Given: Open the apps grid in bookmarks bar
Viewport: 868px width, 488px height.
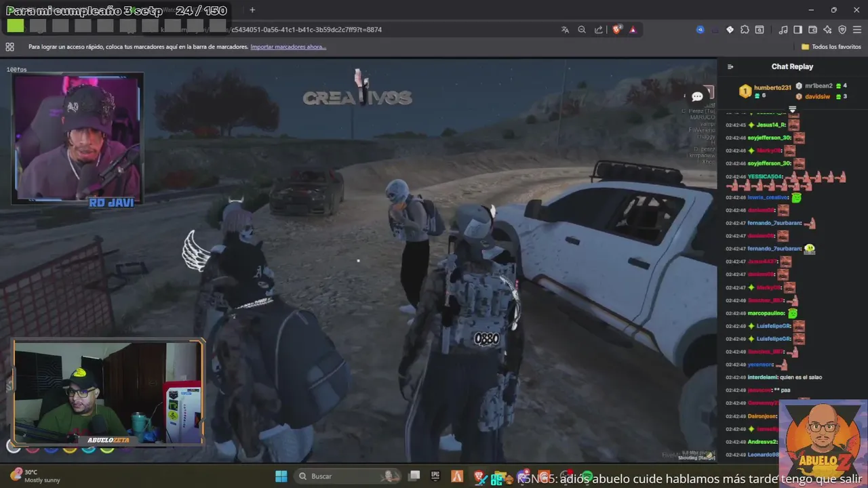Looking at the screenshot, I should coord(9,47).
